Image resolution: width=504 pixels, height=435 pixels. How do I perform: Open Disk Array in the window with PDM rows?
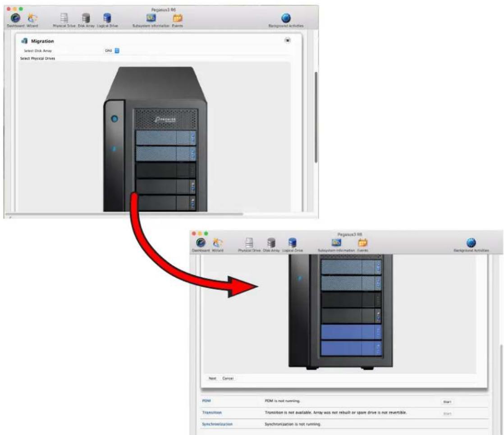pyautogui.click(x=271, y=245)
